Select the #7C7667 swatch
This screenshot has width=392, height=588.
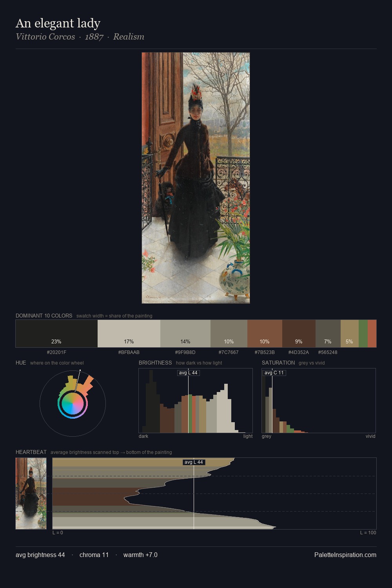click(x=229, y=334)
